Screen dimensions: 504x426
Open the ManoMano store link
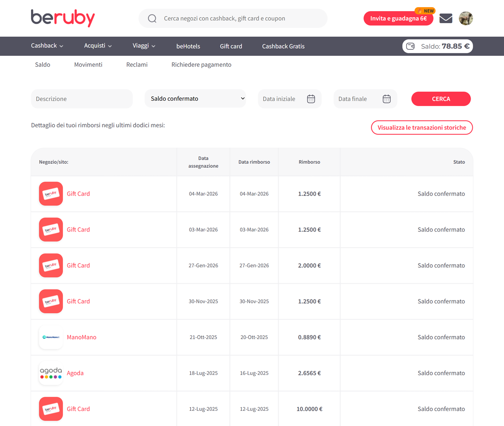coord(82,337)
